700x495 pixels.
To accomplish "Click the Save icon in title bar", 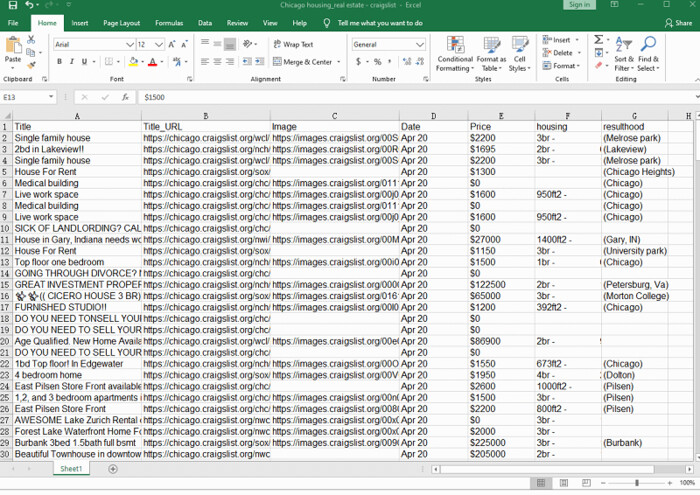I will point(13,5).
